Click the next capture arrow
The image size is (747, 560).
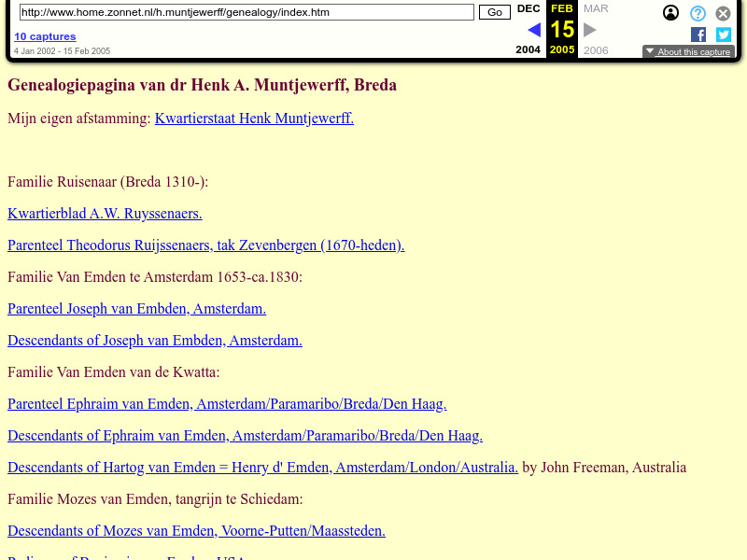tap(589, 29)
